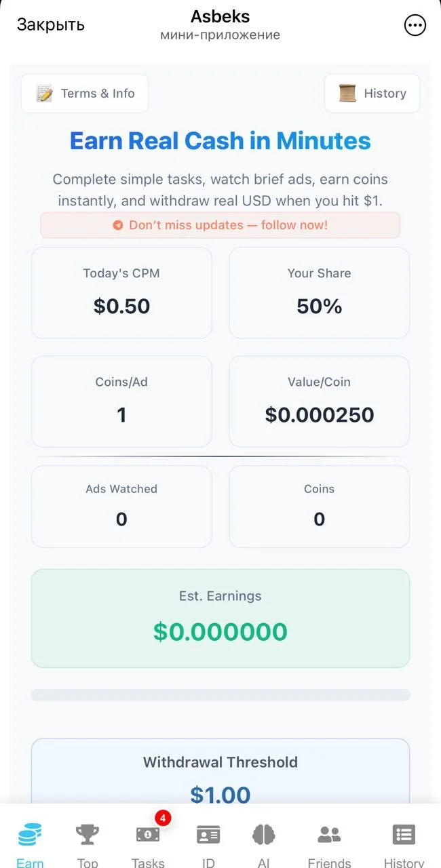Open the Top trophy icon
The height and width of the screenshot is (868, 441).
87,835
